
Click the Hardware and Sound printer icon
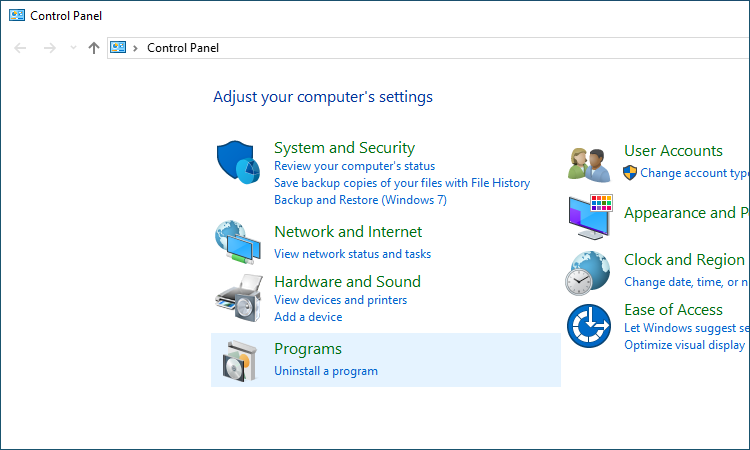pos(237,297)
